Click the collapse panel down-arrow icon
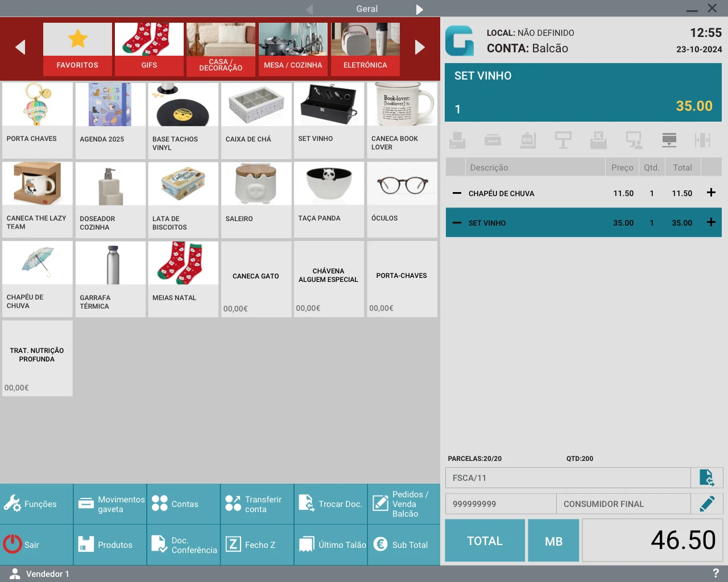 [x=669, y=140]
